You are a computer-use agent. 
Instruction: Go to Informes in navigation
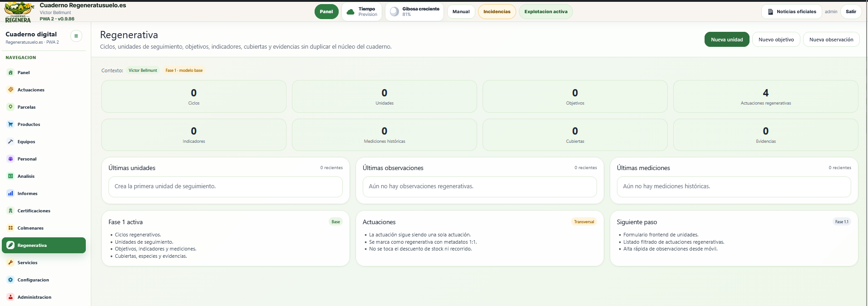pos(44,193)
